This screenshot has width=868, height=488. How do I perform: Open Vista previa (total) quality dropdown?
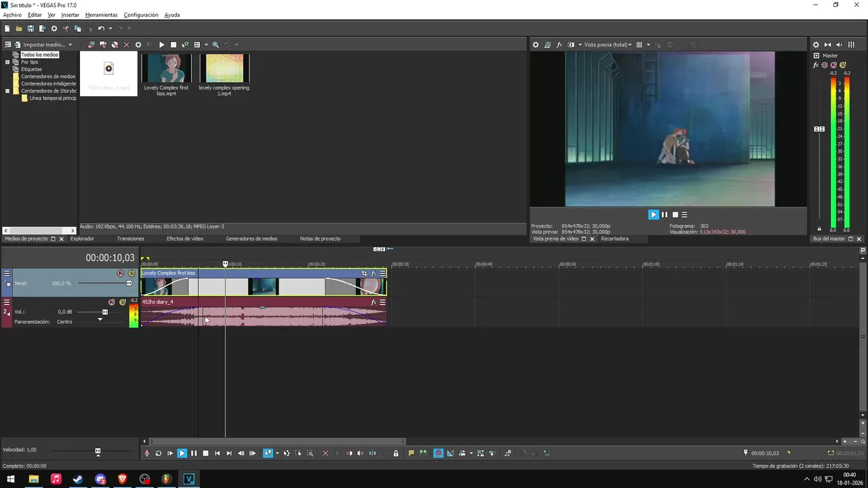tap(608, 45)
